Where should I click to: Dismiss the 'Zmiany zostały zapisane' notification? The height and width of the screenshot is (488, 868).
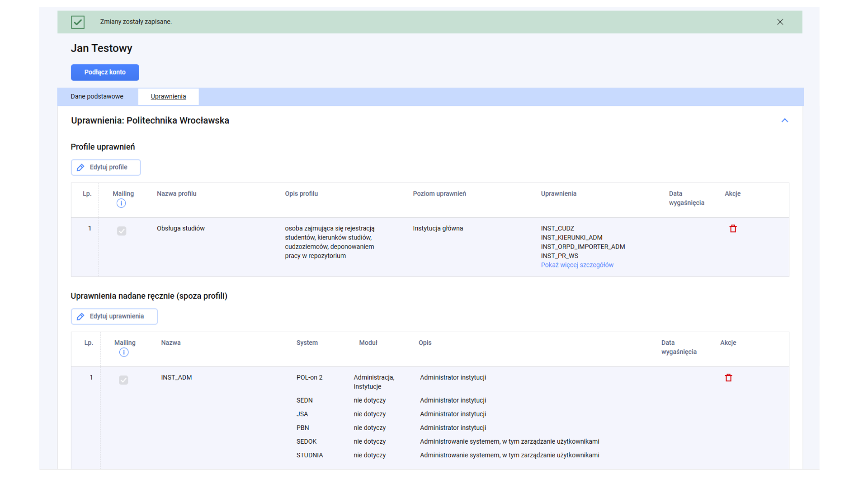(780, 22)
